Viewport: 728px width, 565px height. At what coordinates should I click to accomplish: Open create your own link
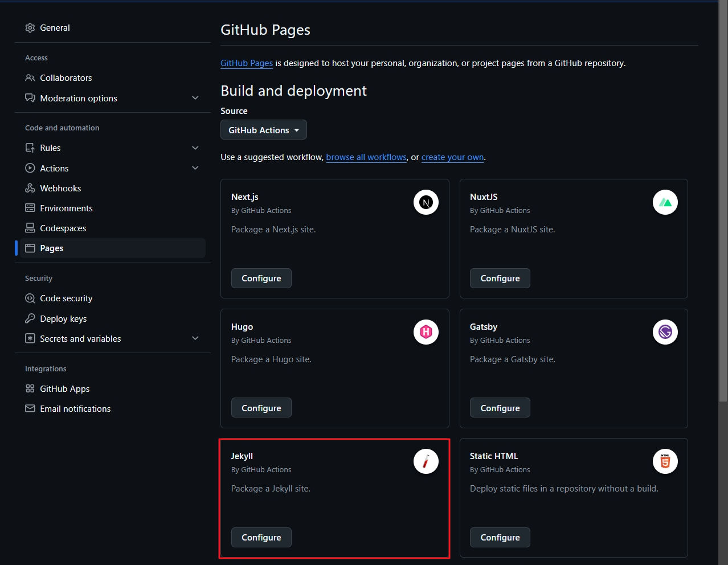[x=453, y=157]
